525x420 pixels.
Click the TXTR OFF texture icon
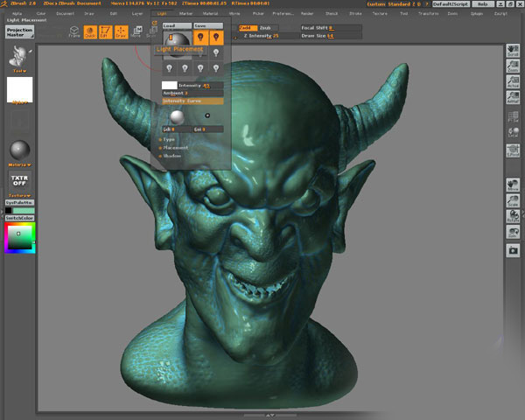[x=19, y=181]
